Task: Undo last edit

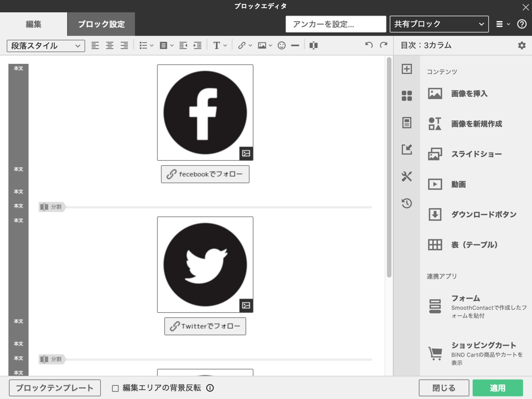Action: point(369,45)
